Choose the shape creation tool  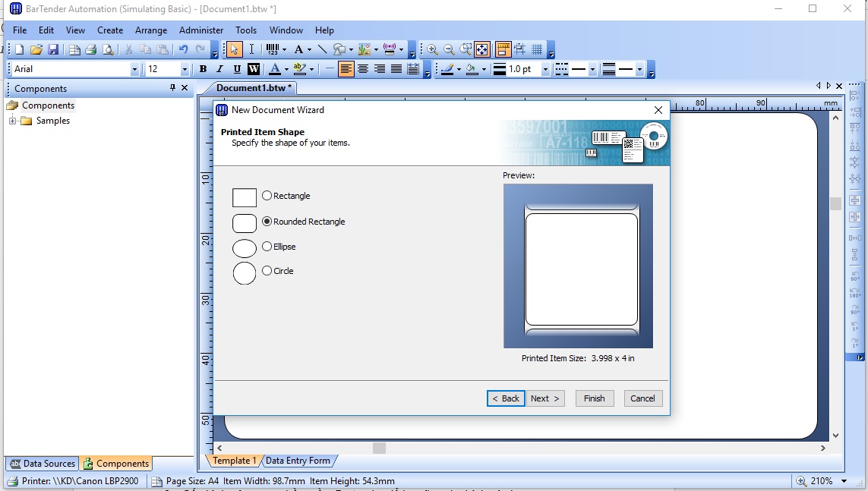point(339,50)
